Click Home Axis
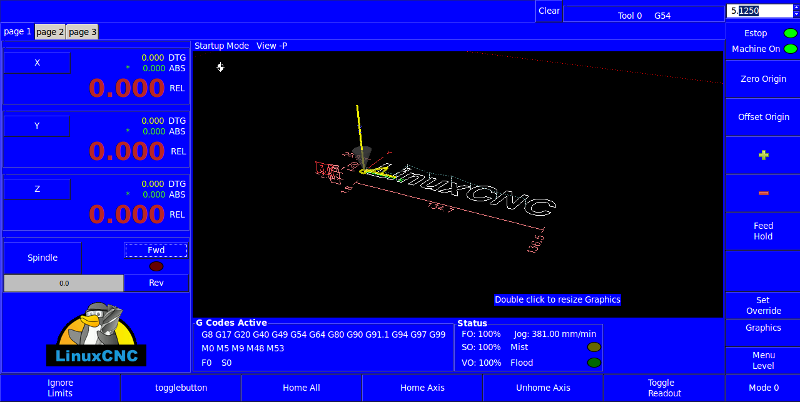800x402 pixels. coord(422,388)
